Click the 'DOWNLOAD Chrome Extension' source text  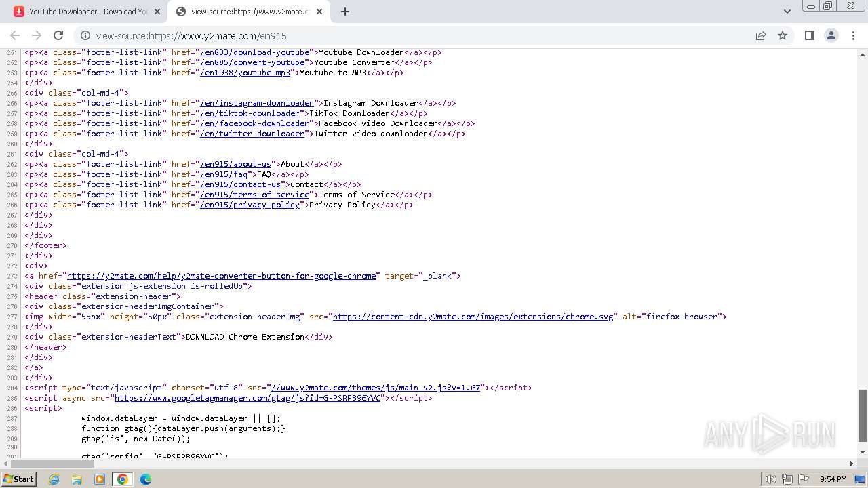tap(245, 337)
